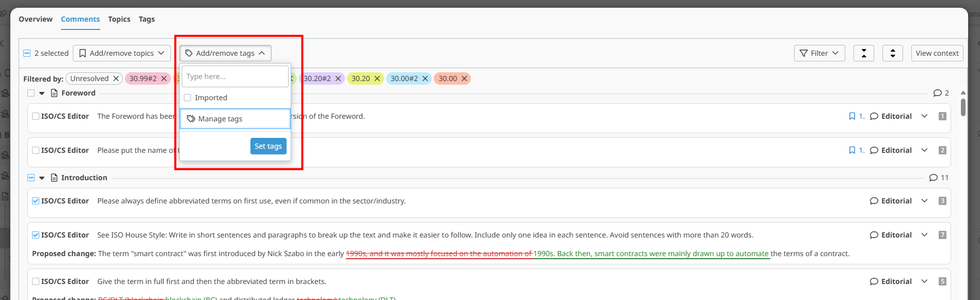Click the bookmark icon in Add/remove topics
Screen dimensions: 980x300
point(83,53)
